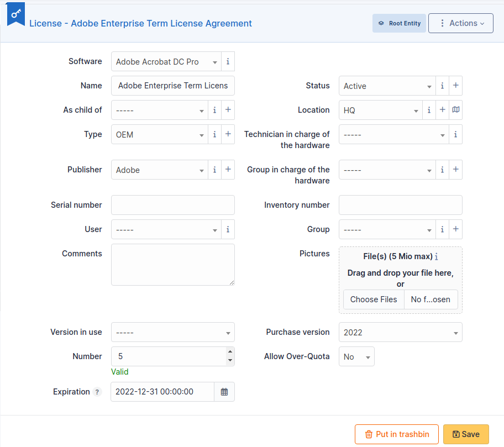The image size is (504, 447).
Task: Click the green Valid status text
Action: pos(119,372)
